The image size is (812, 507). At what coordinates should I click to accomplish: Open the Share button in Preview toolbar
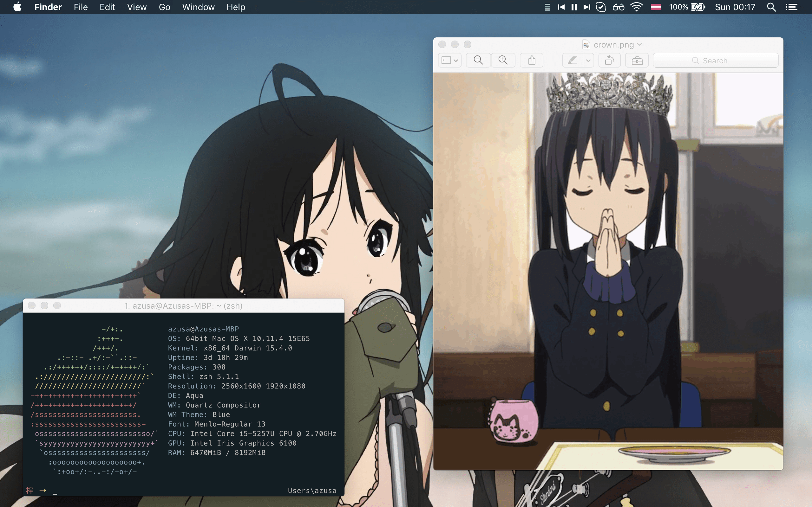pyautogui.click(x=532, y=60)
